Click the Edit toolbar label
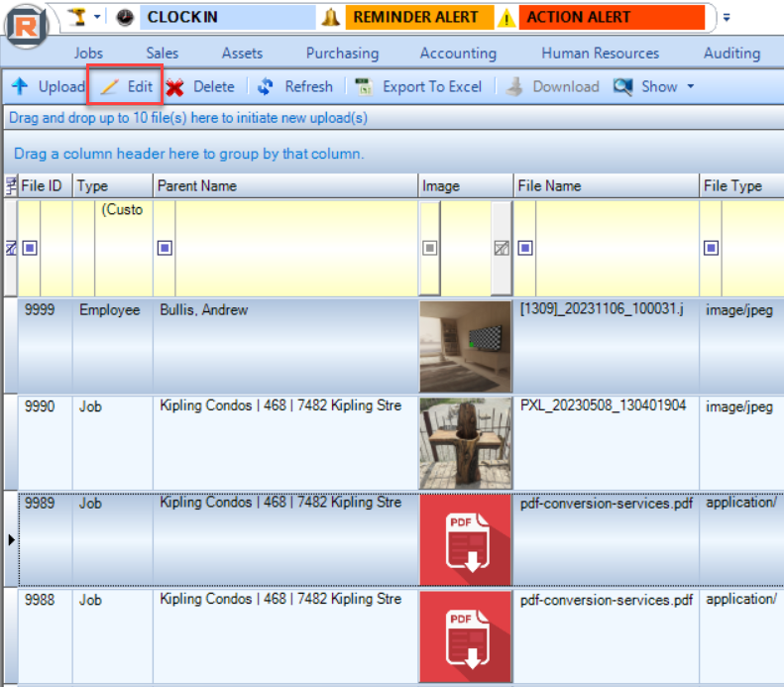784x687 pixels. tap(140, 86)
